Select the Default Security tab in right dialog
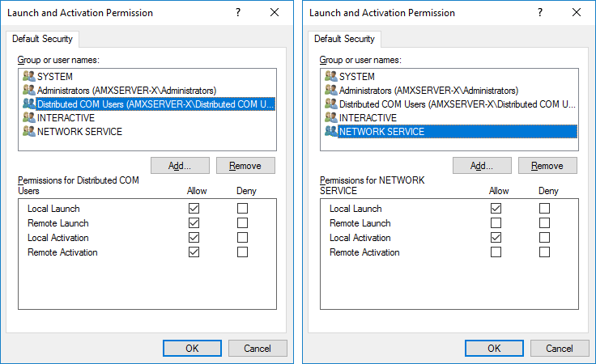 click(345, 39)
